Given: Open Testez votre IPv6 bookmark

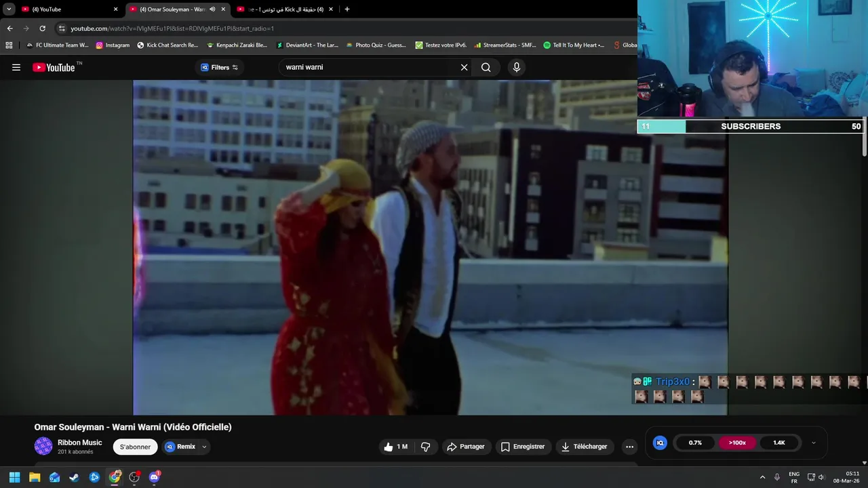Looking at the screenshot, I should (x=441, y=45).
